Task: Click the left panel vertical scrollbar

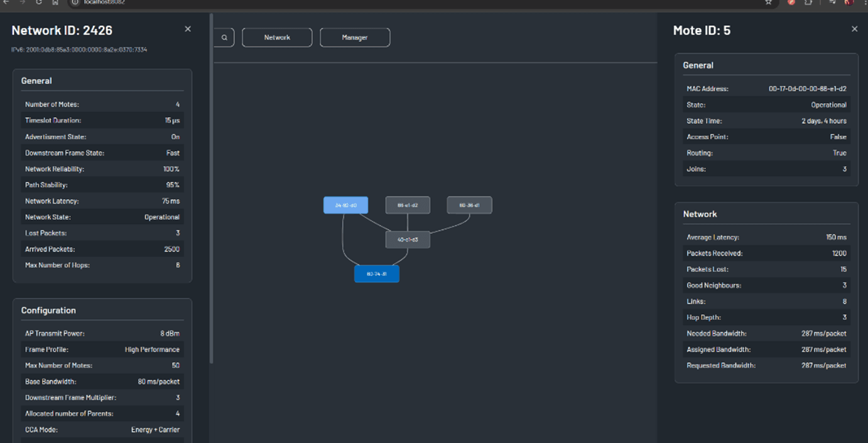Action: pyautogui.click(x=211, y=189)
